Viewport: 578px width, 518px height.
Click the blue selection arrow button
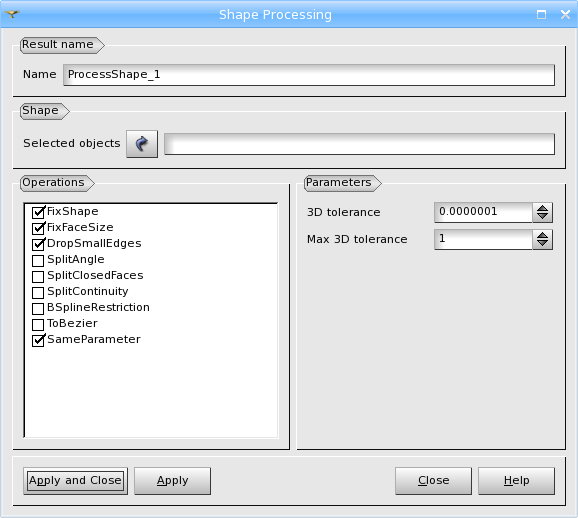pyautogui.click(x=142, y=144)
